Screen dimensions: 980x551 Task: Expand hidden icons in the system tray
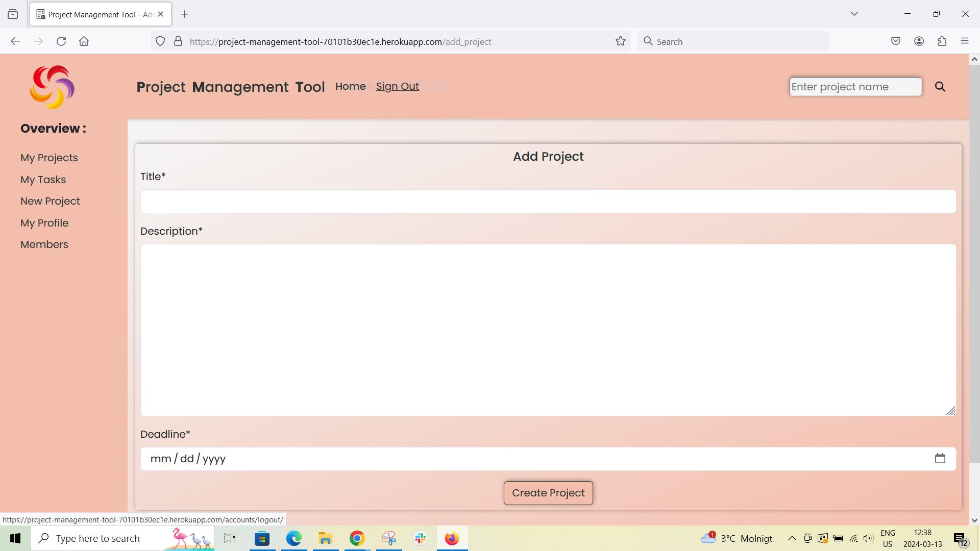pos(792,538)
